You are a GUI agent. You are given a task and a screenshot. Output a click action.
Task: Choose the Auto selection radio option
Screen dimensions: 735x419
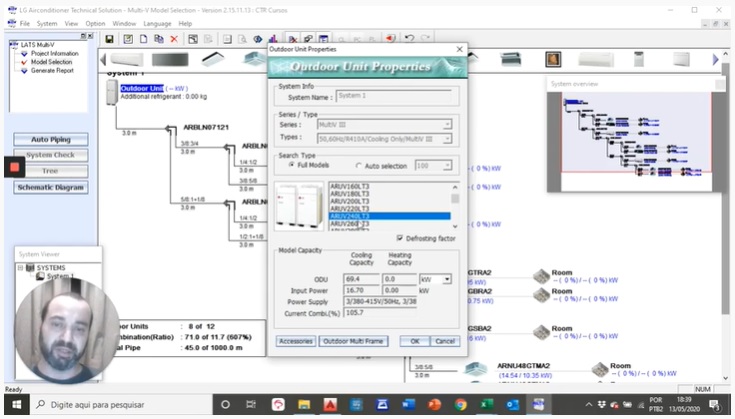pos(359,165)
